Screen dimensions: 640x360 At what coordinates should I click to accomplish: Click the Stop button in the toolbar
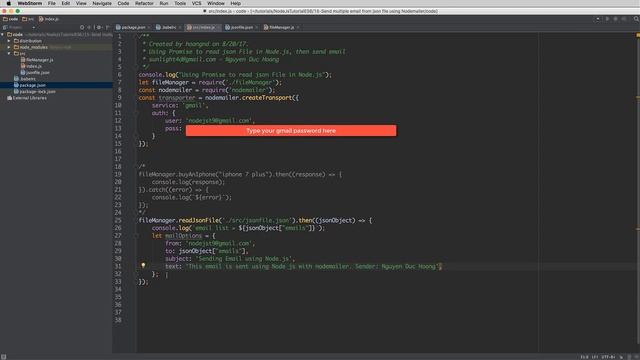click(624, 19)
